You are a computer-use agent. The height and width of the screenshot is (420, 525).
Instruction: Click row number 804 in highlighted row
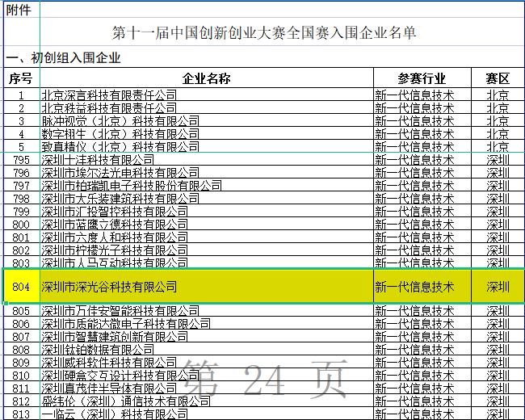(x=21, y=287)
